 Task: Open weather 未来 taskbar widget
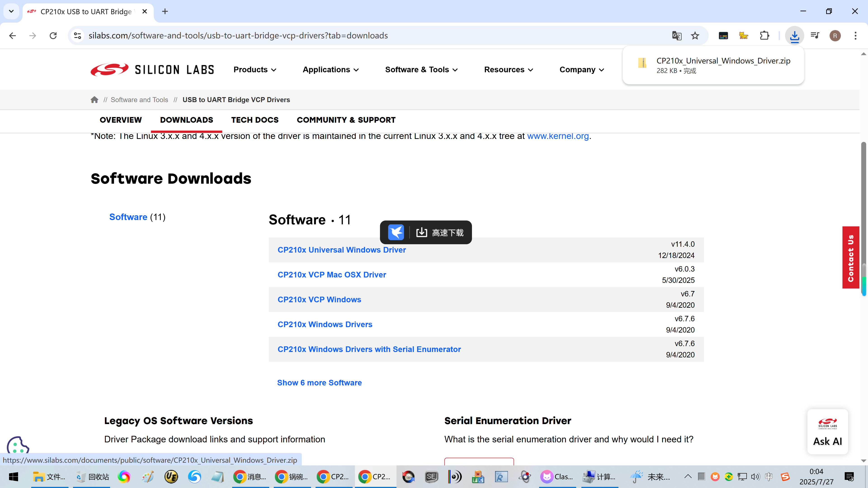coord(651,477)
